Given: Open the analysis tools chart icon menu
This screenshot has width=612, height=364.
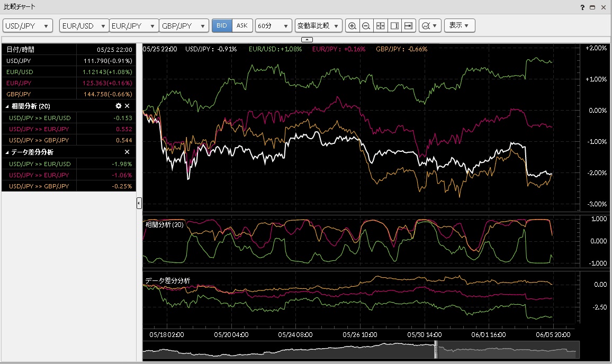Looking at the screenshot, I should (430, 26).
